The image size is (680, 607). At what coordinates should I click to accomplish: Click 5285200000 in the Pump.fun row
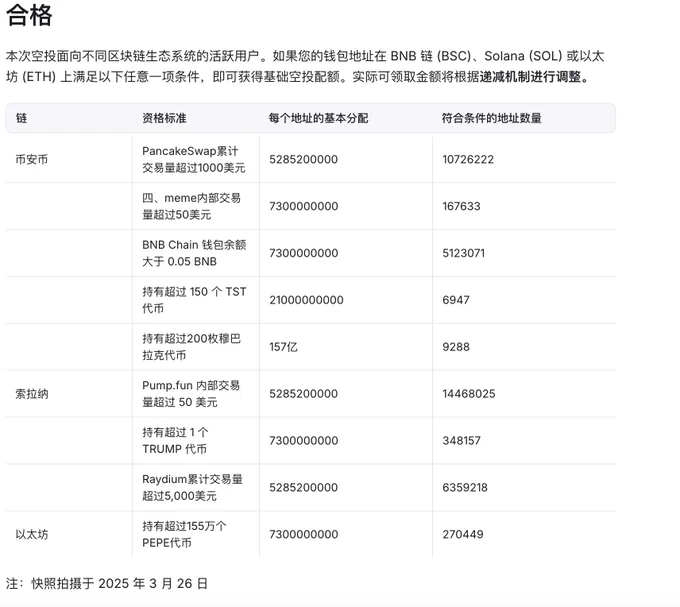point(303,394)
